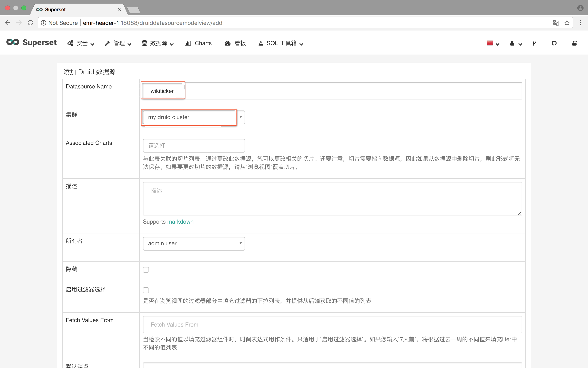Enable 启用过滤器选择 checkbox
This screenshot has width=588, height=368.
146,290
